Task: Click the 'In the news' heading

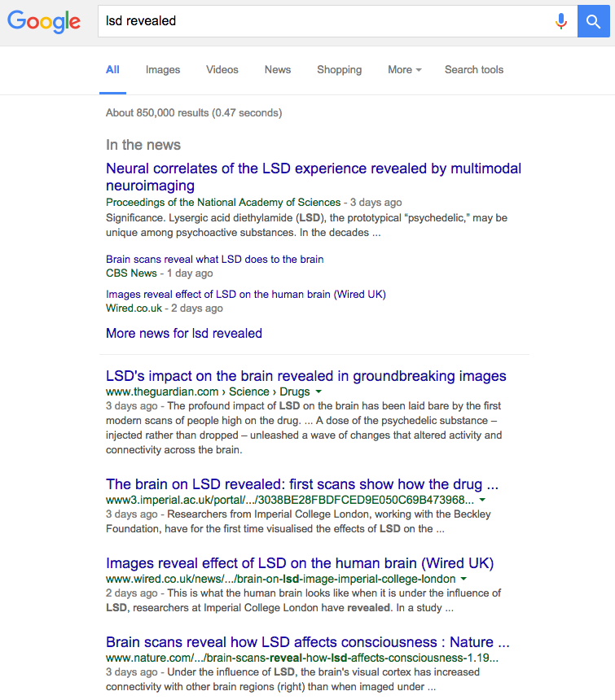Action: (x=143, y=145)
